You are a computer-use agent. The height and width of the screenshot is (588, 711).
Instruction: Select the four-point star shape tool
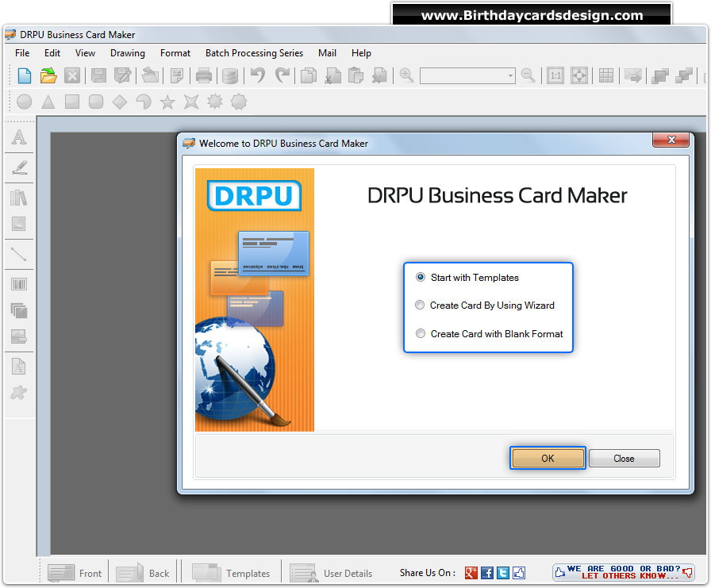coord(191,102)
